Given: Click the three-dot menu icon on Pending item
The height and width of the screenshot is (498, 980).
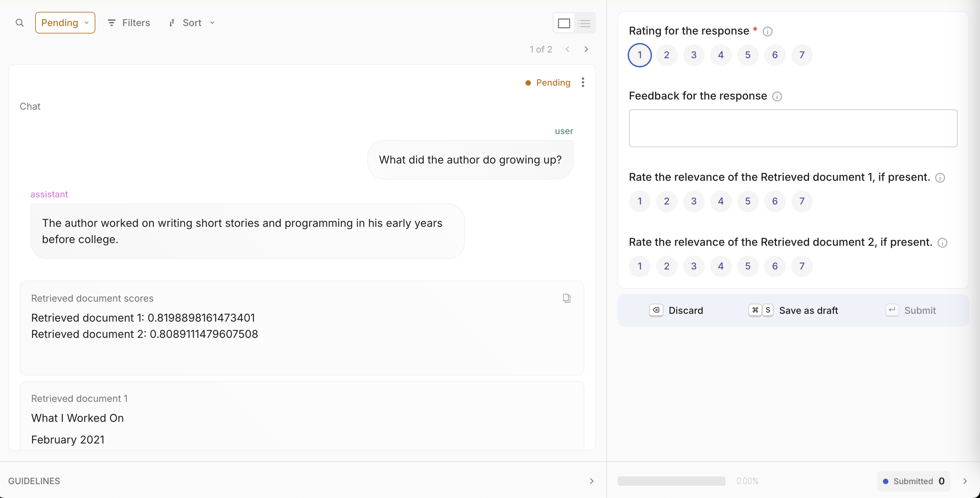Looking at the screenshot, I should click(x=583, y=82).
